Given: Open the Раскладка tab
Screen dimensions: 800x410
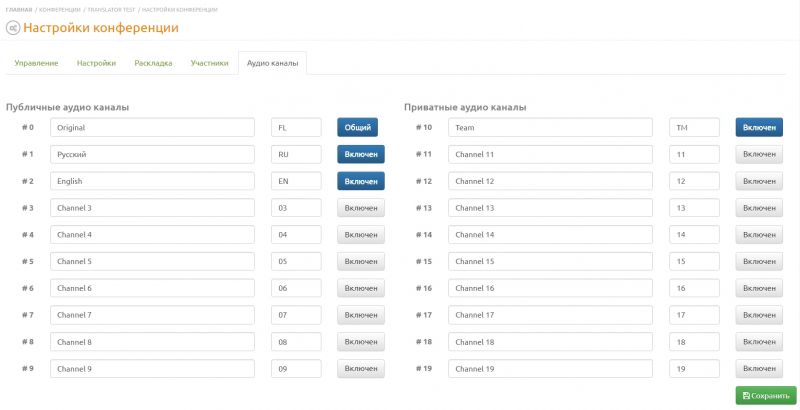Looking at the screenshot, I should coord(153,63).
